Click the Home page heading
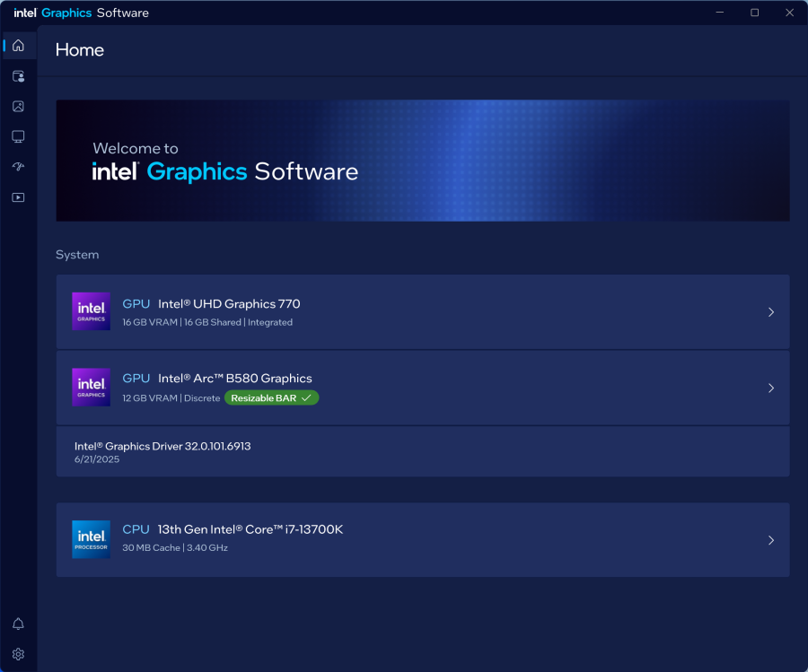Image resolution: width=808 pixels, height=672 pixels. [80, 50]
